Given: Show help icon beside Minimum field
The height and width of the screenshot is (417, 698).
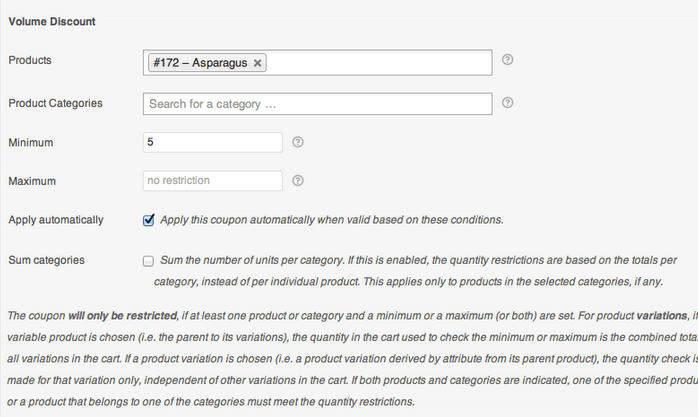Looking at the screenshot, I should pos(298,142).
